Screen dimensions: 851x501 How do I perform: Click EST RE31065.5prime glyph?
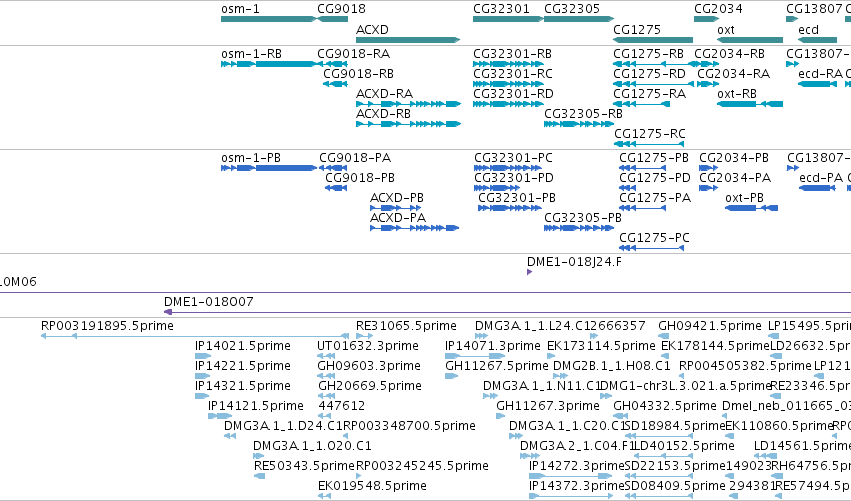tap(365, 337)
